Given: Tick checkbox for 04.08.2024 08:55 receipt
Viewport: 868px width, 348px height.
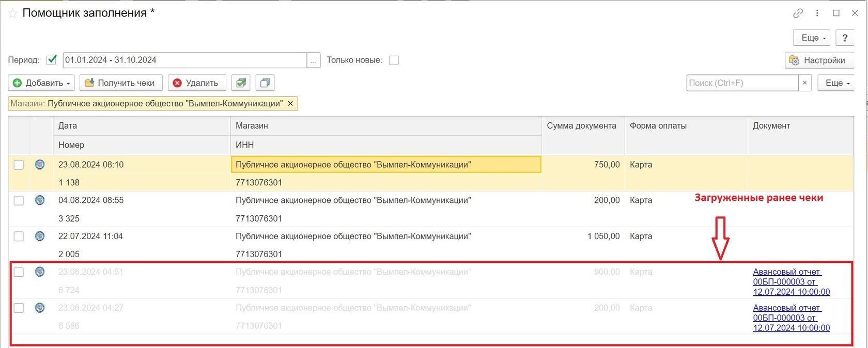Looking at the screenshot, I should point(19,200).
